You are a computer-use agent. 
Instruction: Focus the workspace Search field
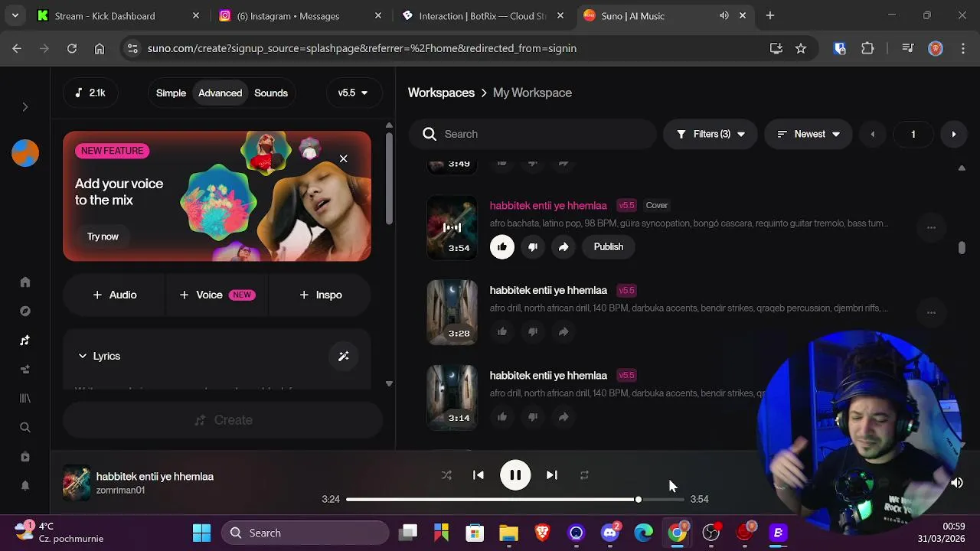[533, 134]
